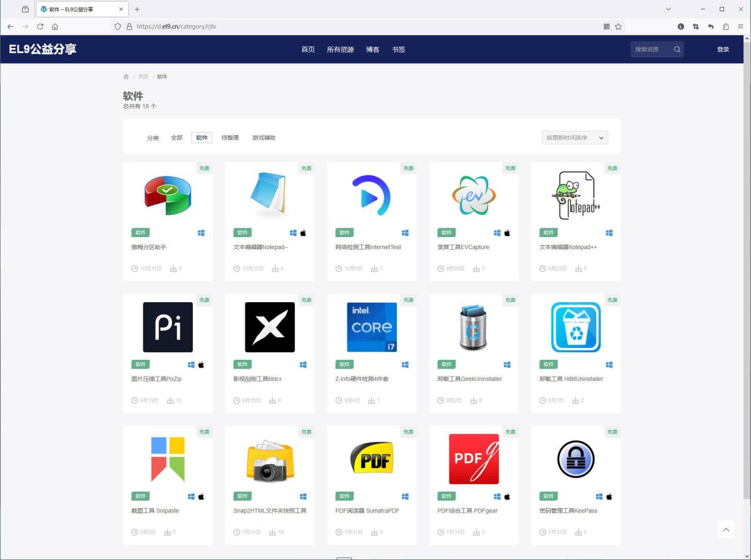Click the 登录 login link
The width and height of the screenshot is (751, 560).
coord(723,49)
